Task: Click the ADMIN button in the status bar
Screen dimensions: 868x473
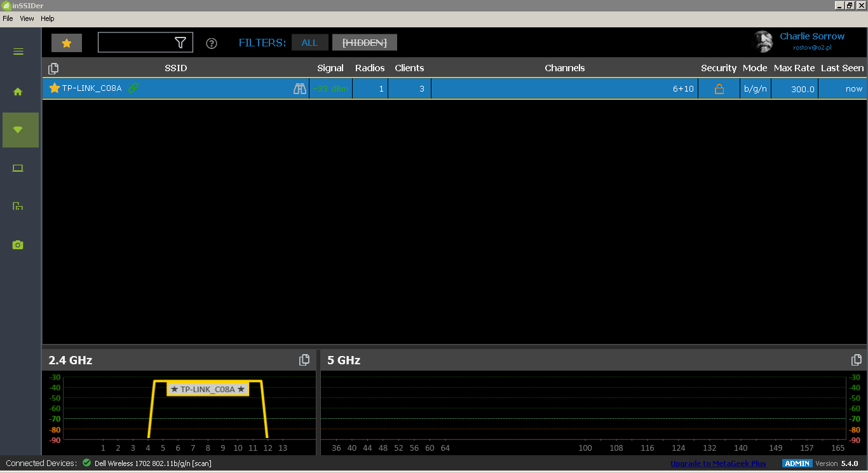Action: coord(797,463)
